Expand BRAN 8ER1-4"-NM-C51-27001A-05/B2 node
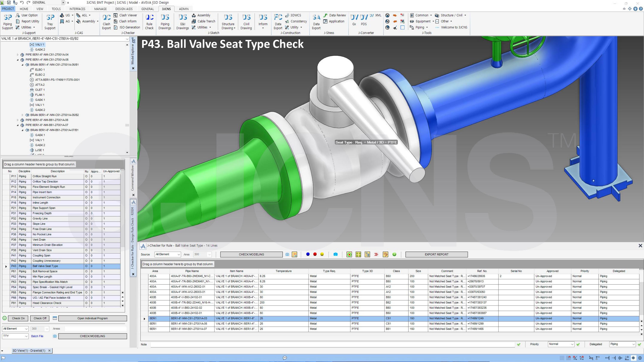 (23, 115)
